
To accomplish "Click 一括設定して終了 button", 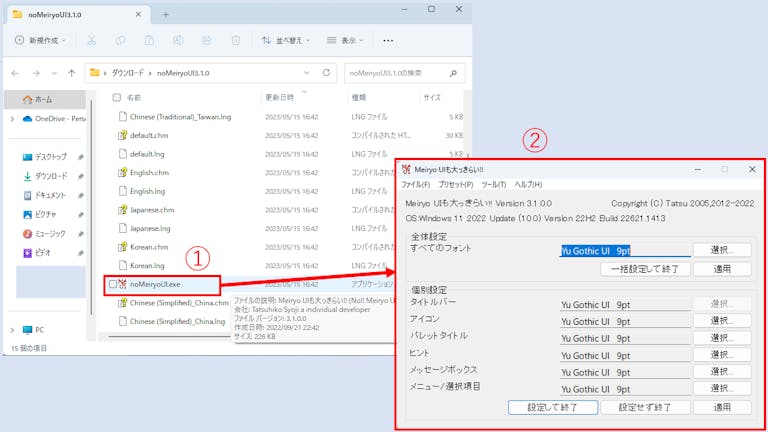I will (x=645, y=269).
